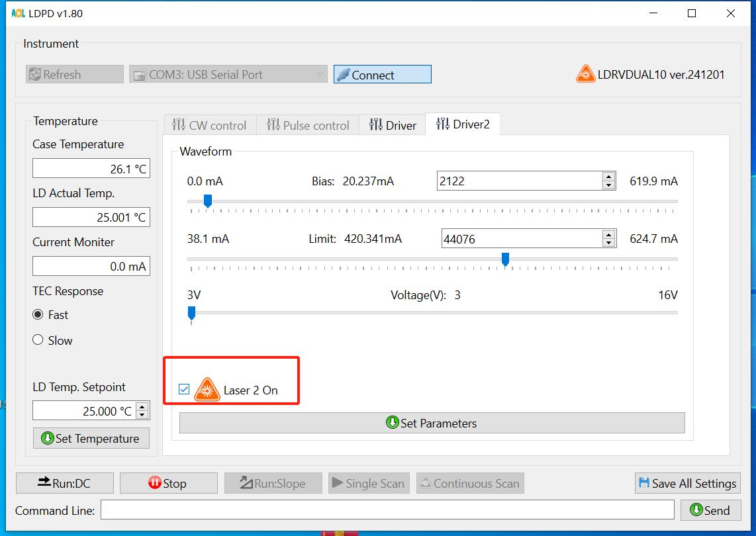
Task: Click Set Temperature green arrow button
Action: click(91, 438)
